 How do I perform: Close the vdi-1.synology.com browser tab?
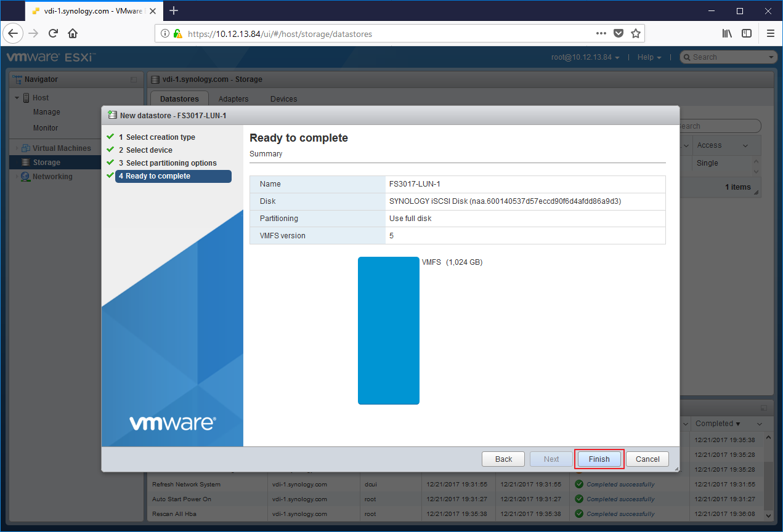[153, 11]
